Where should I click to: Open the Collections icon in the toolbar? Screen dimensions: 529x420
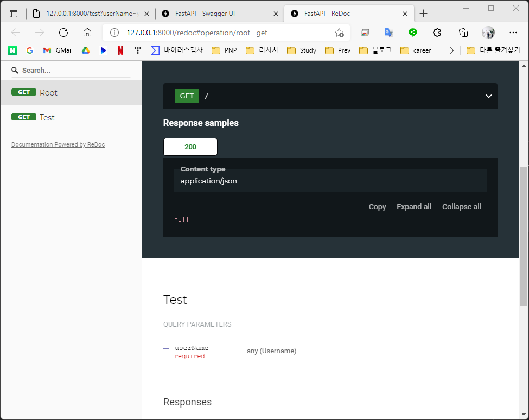point(463,33)
